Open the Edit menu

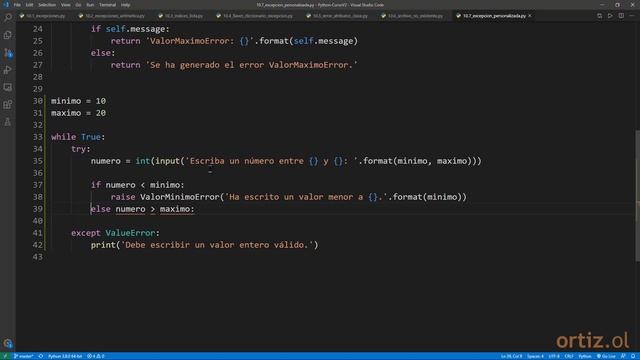coord(29,5)
